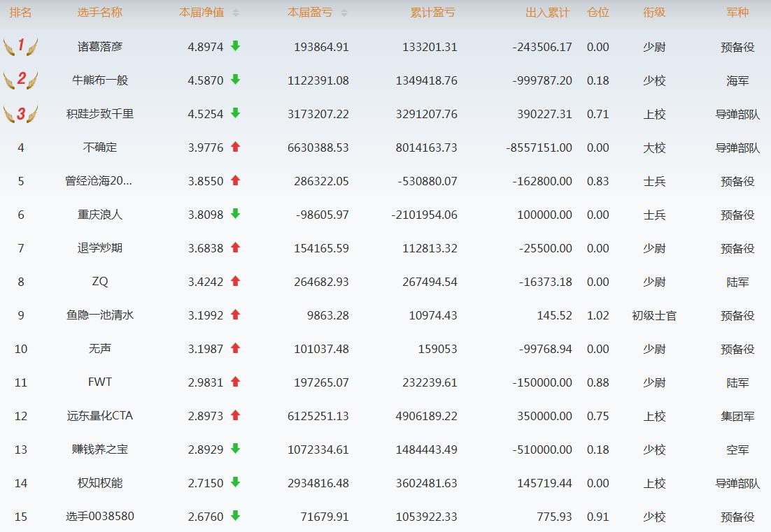The width and height of the screenshot is (771, 532).
Task: Select row of player 选手0038580
Action: click(x=99, y=517)
